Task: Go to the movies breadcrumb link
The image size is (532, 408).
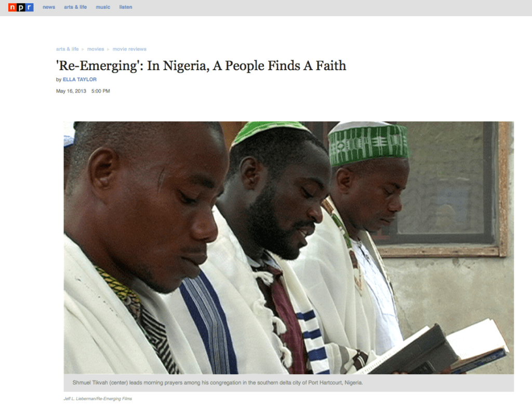Action: tap(96, 49)
